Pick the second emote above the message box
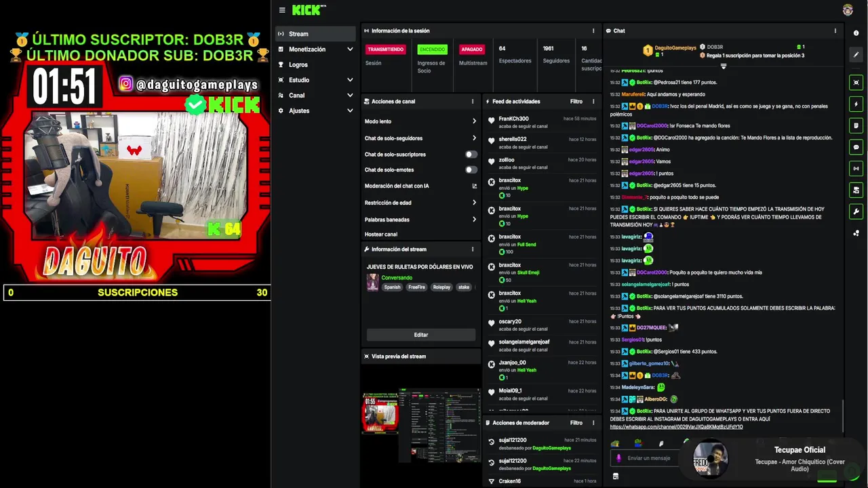Screen dimensions: 868x488 click(x=638, y=443)
